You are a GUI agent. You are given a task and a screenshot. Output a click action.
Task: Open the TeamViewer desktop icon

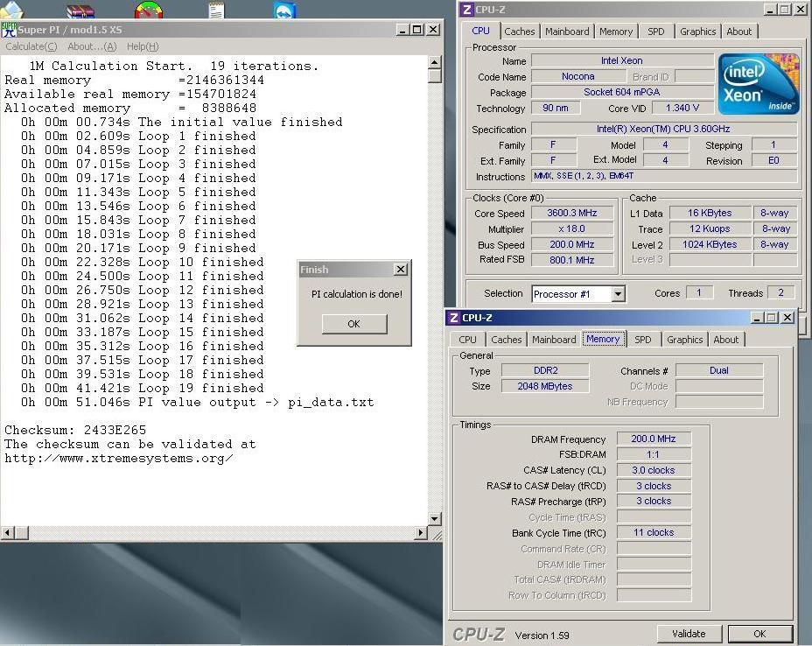coord(284,11)
